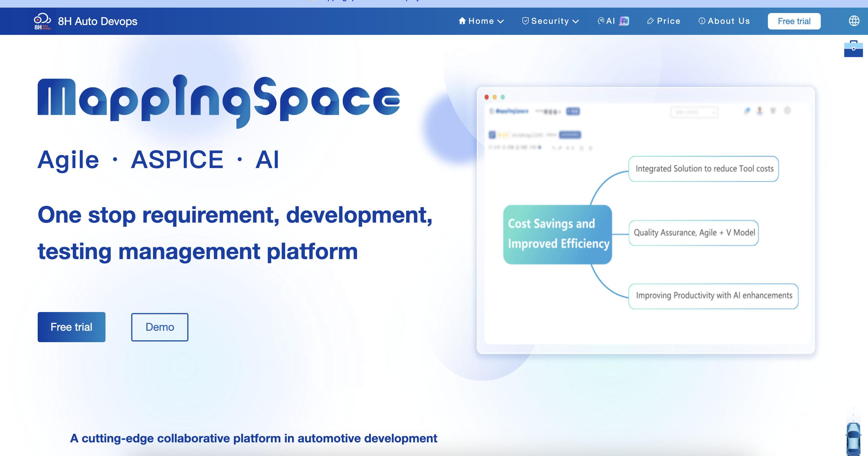This screenshot has height=456, width=868.
Task: Open the Price menu item
Action: pos(668,21)
